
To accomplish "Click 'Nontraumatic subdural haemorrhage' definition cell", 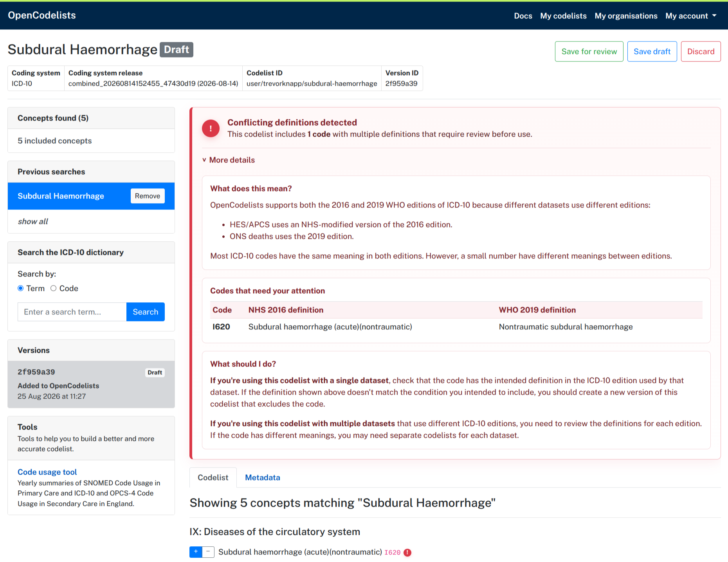I will pyautogui.click(x=566, y=327).
